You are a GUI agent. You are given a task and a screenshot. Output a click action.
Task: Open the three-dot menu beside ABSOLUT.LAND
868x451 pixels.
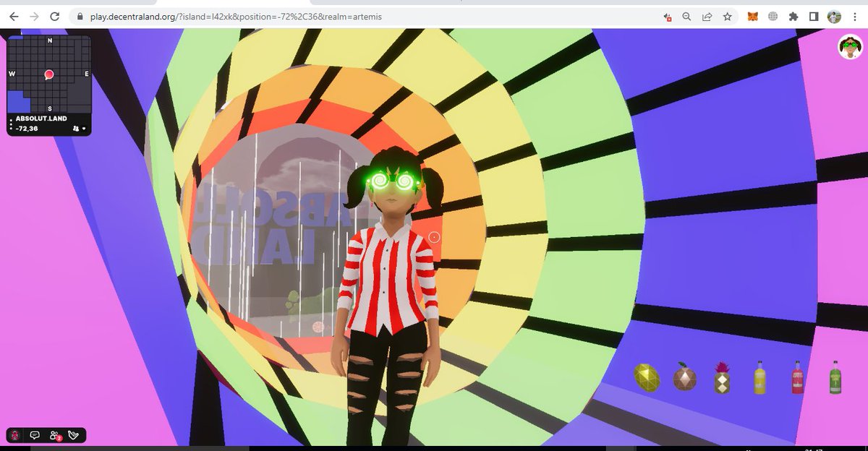coord(11,124)
